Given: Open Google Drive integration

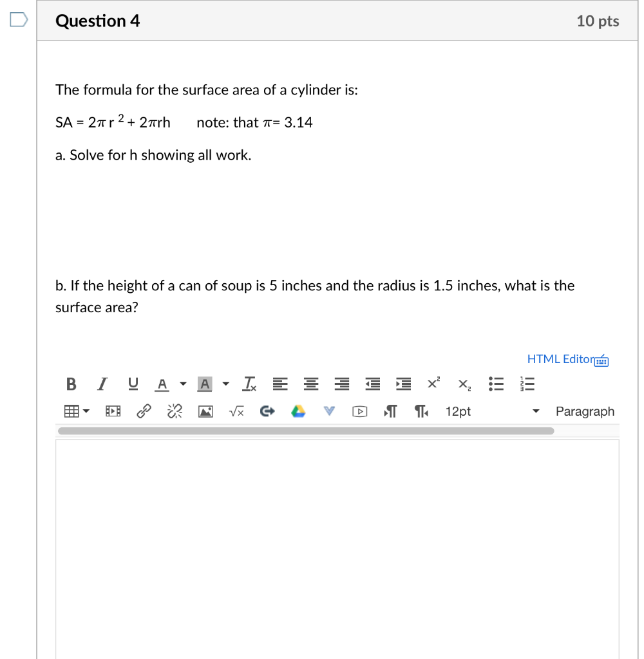Looking at the screenshot, I should [298, 411].
